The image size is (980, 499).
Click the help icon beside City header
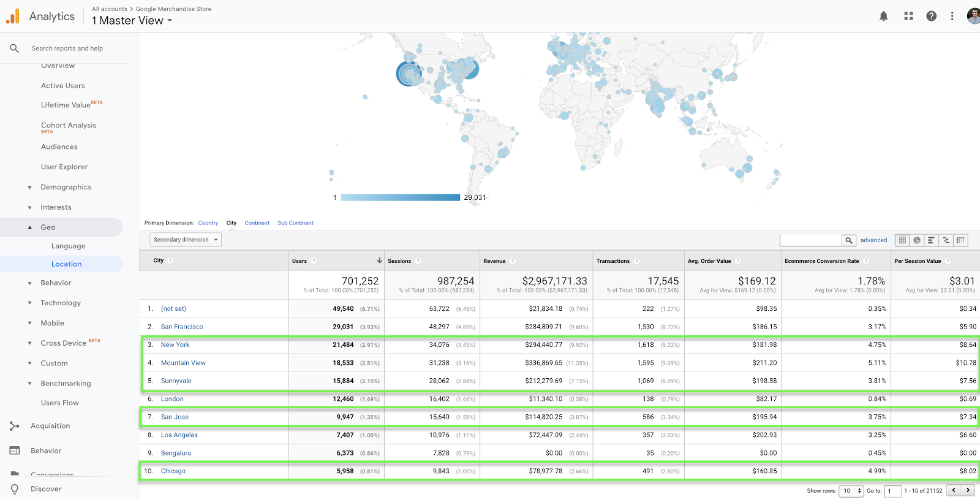pos(170,261)
